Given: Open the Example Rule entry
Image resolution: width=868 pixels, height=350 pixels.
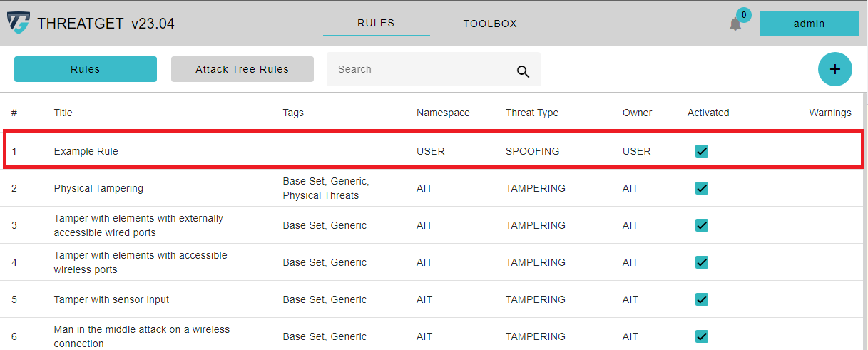Looking at the screenshot, I should (86, 151).
